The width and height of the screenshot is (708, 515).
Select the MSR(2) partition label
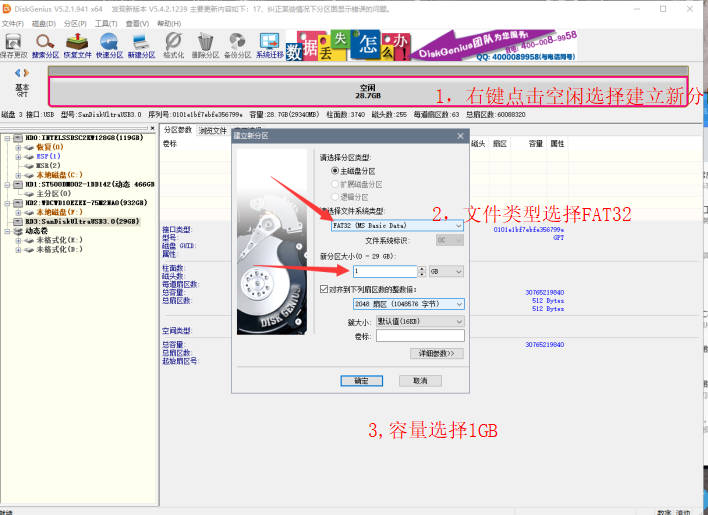click(48, 166)
